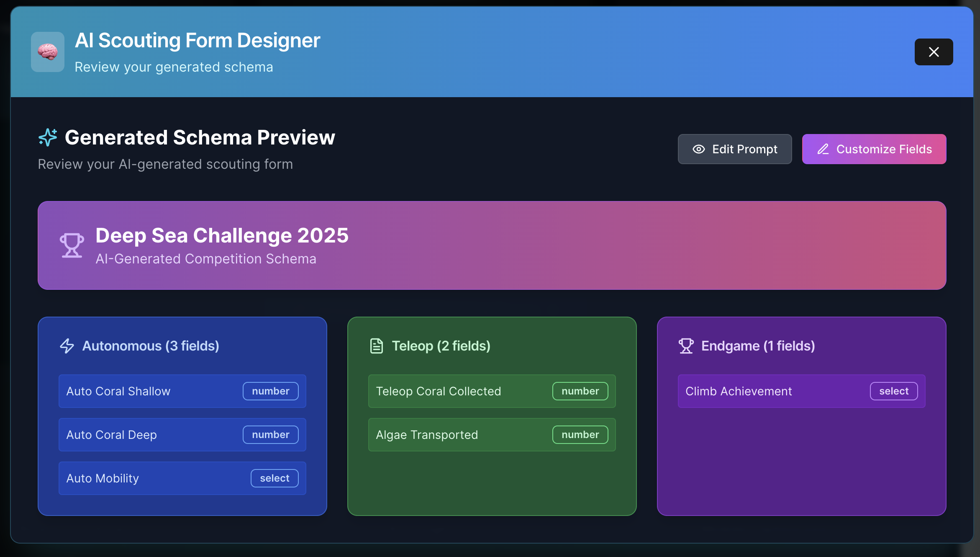Click the select badge on Climb Achievement
The image size is (980, 557).
tap(894, 391)
